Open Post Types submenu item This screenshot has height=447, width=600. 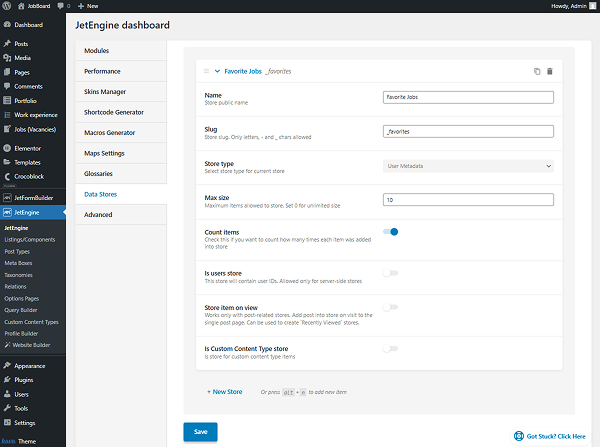(x=17, y=251)
